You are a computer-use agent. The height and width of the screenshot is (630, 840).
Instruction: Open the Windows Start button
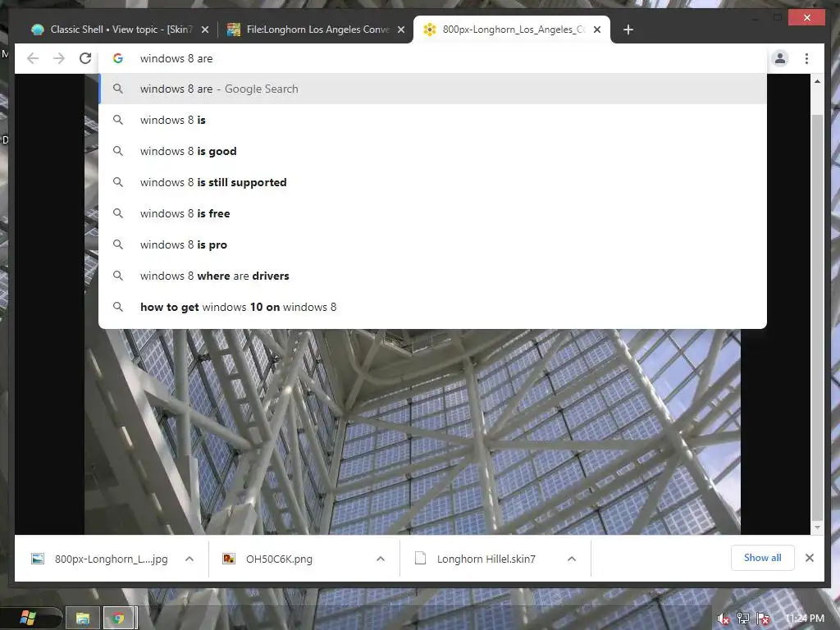[28, 618]
